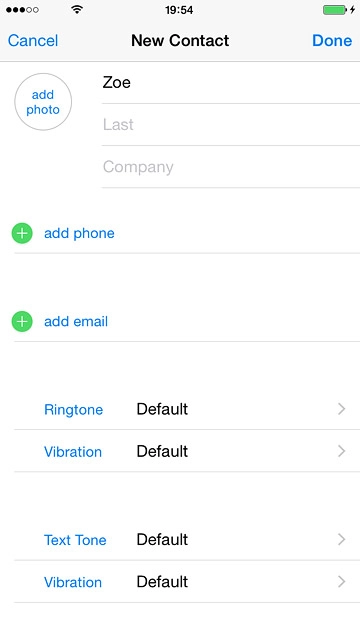Select the Company field

click(231, 167)
